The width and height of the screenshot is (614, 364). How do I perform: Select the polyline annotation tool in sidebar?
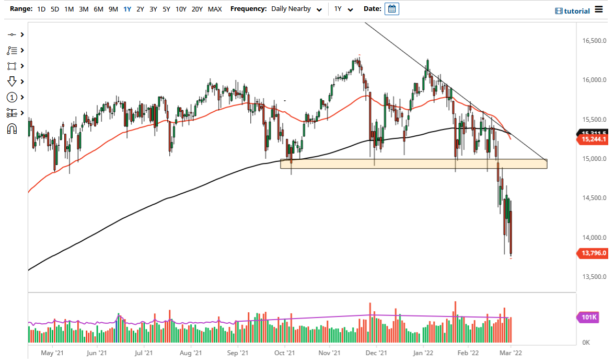tap(11, 50)
